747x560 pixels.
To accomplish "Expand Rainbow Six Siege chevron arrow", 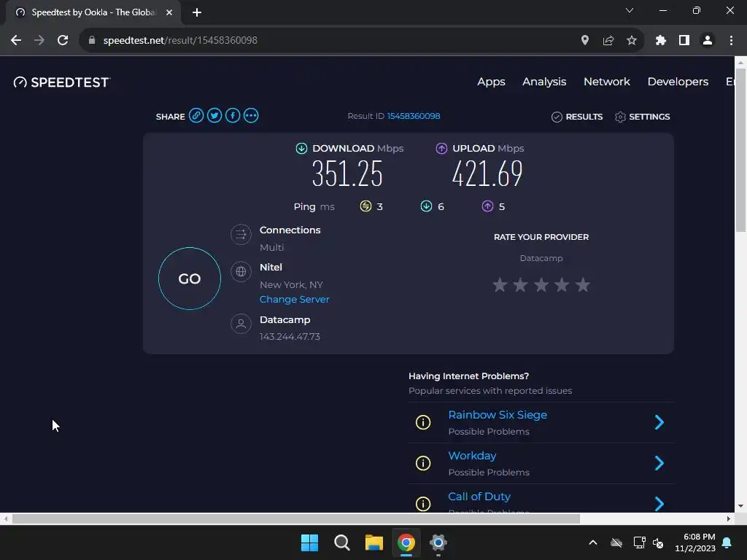I will (x=659, y=422).
